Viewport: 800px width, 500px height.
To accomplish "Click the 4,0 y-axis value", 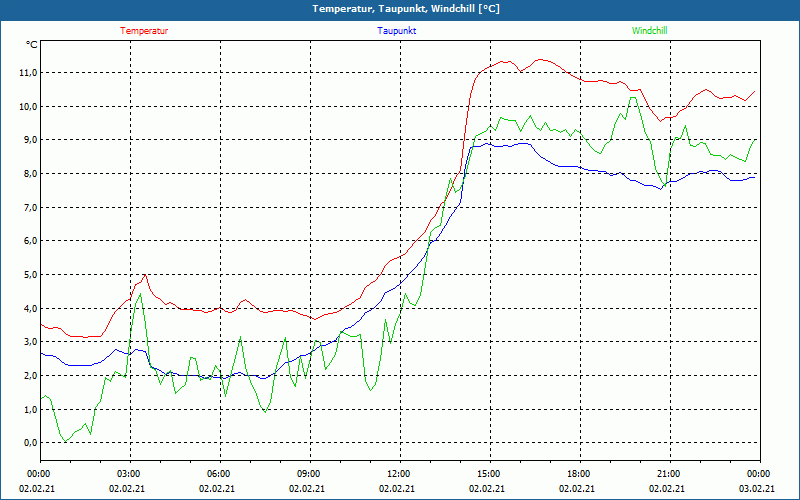I will click(31, 308).
